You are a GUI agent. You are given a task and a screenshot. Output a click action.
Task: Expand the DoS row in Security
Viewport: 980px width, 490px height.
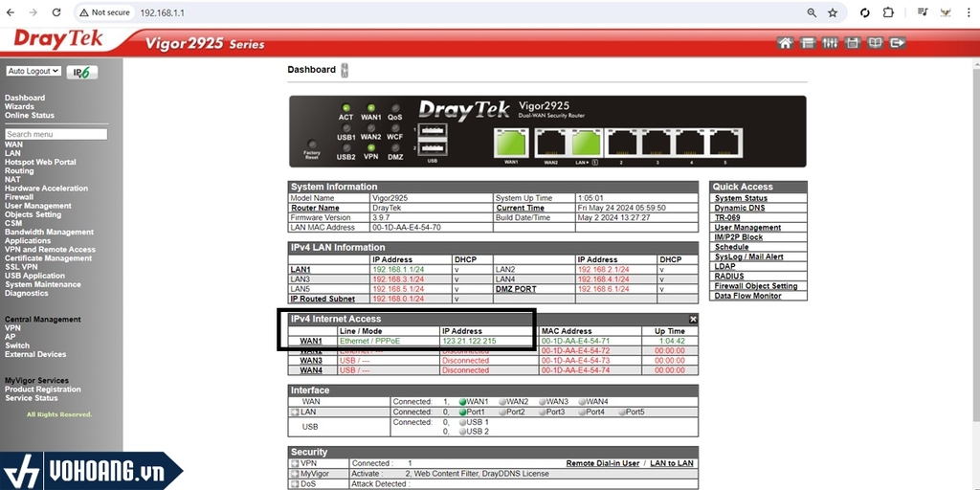click(295, 483)
